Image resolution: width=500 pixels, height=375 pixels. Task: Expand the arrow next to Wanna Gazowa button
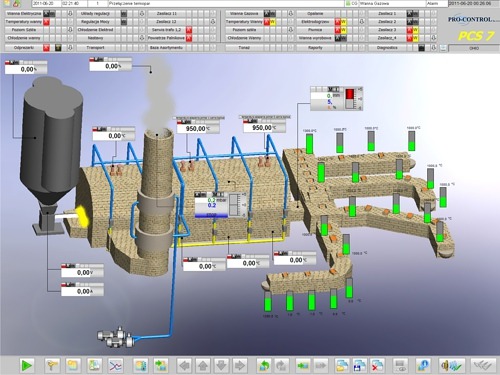coord(291,14)
